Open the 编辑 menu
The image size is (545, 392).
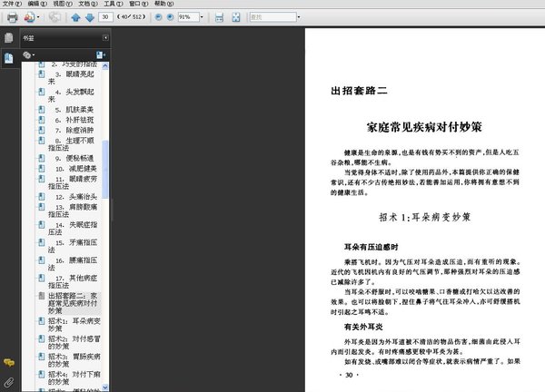[x=37, y=4]
